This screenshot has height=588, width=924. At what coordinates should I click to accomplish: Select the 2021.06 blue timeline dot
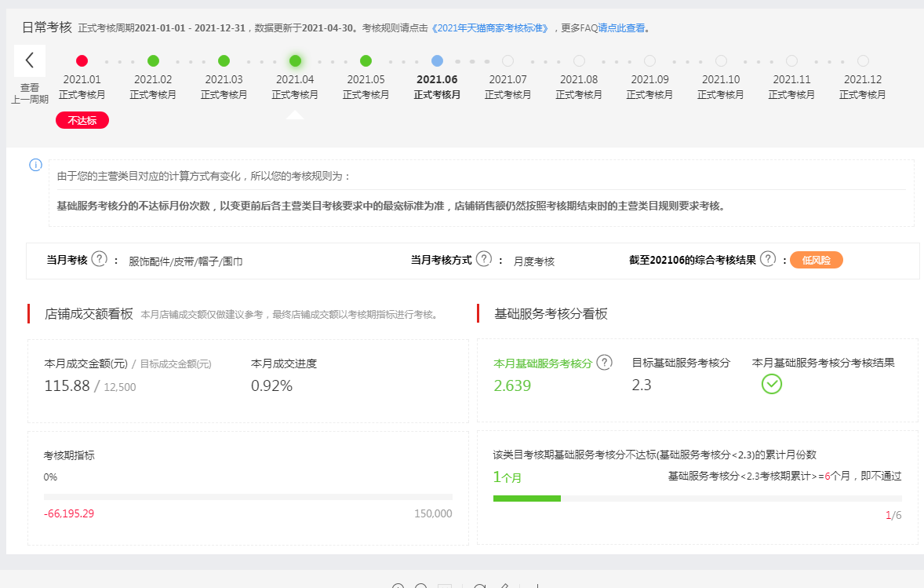(x=437, y=60)
